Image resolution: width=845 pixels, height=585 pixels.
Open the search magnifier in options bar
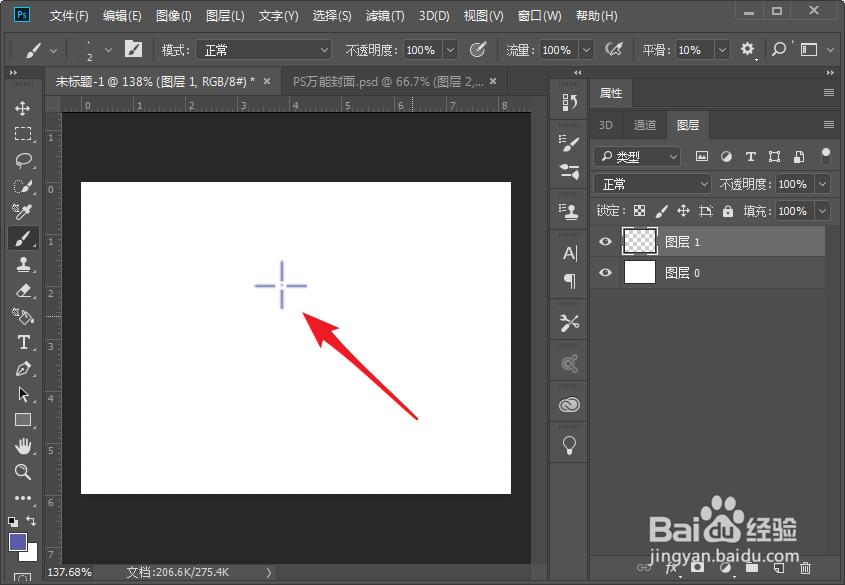(778, 50)
